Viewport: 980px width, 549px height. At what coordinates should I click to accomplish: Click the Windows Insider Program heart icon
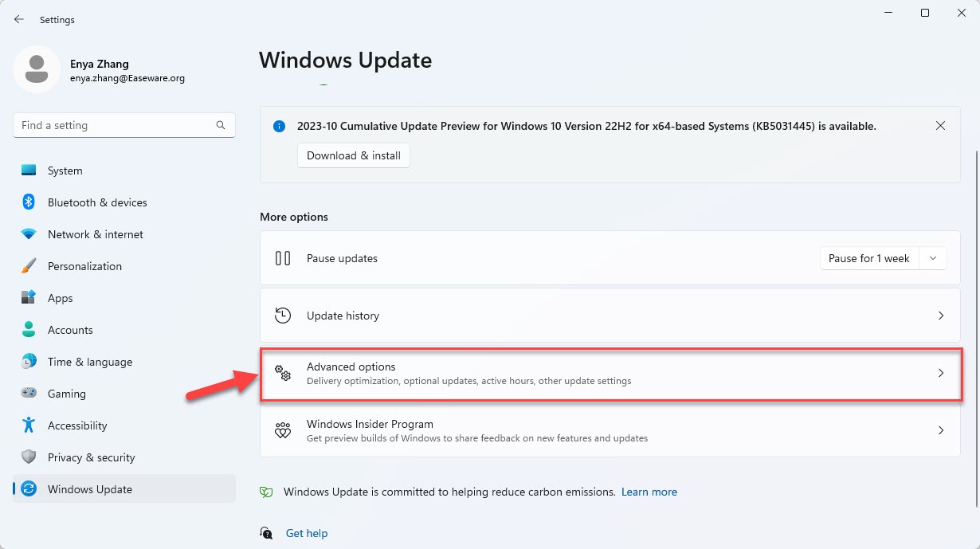coord(283,430)
